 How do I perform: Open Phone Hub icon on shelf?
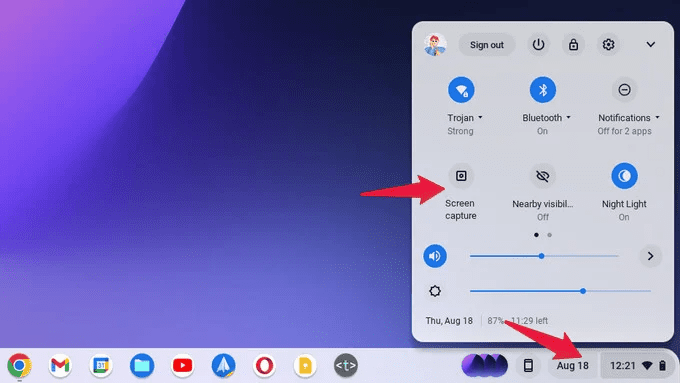click(528, 365)
